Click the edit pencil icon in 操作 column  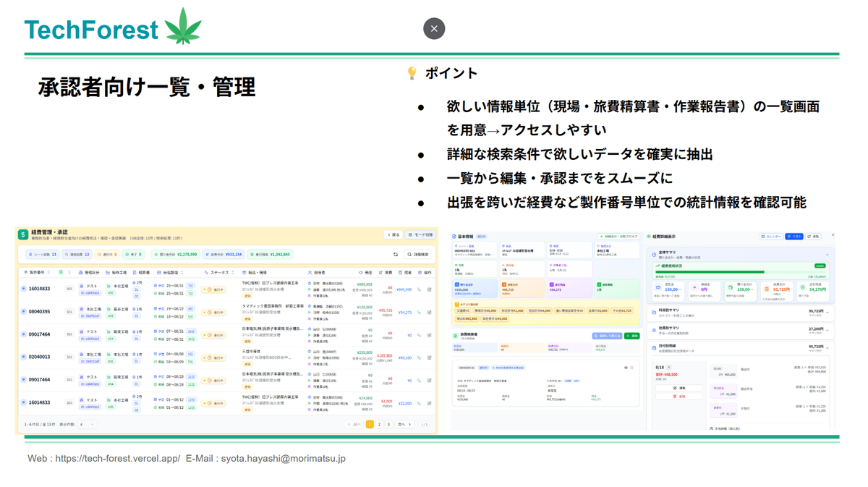coord(429,289)
